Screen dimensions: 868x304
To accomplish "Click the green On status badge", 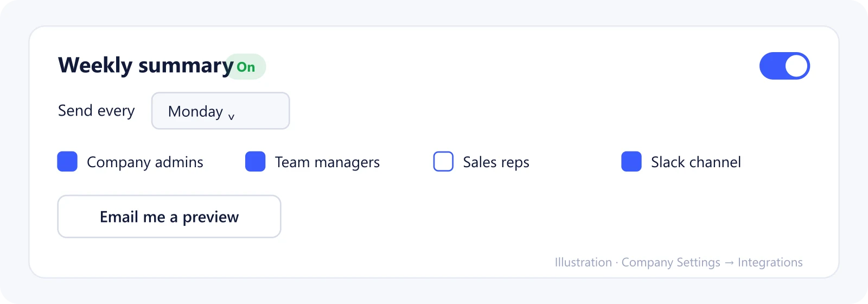I will tap(246, 67).
